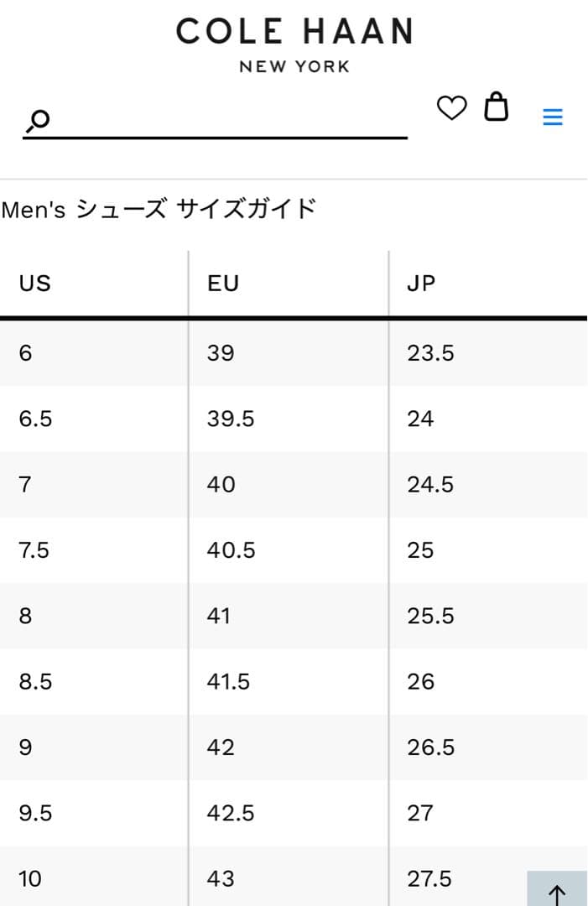Select the EU size 39.5 cell
The width and height of the screenshot is (588, 906).
point(231,419)
